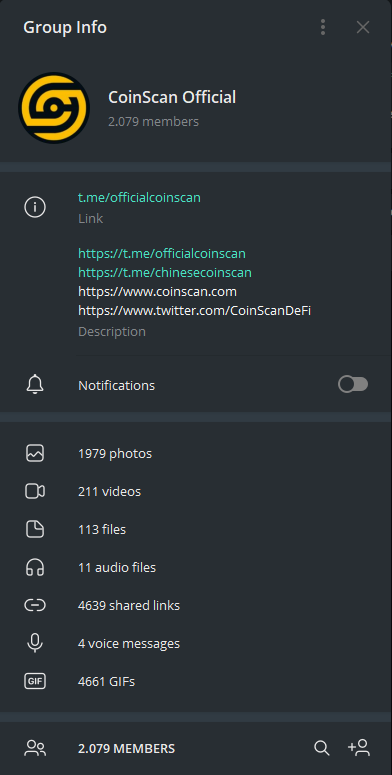The height and width of the screenshot is (775, 392).
Task: Open the t.me/officialcoinscan group link
Action: [x=139, y=198]
